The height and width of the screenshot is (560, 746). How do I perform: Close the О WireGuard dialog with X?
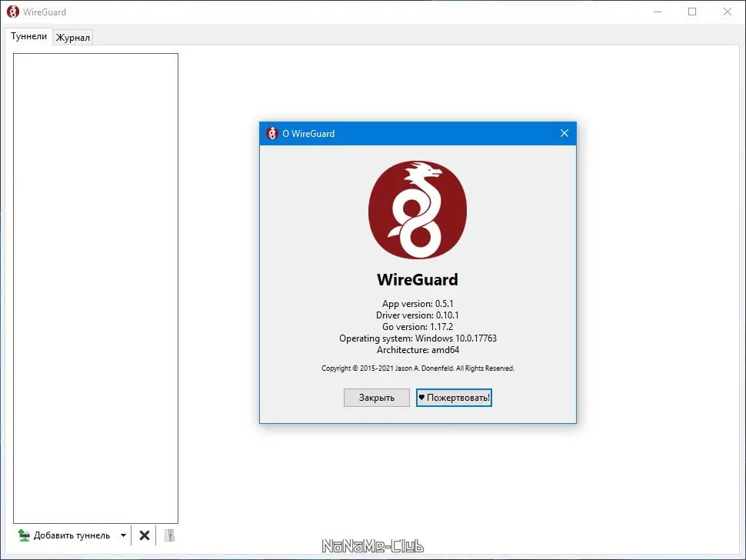pos(564,133)
